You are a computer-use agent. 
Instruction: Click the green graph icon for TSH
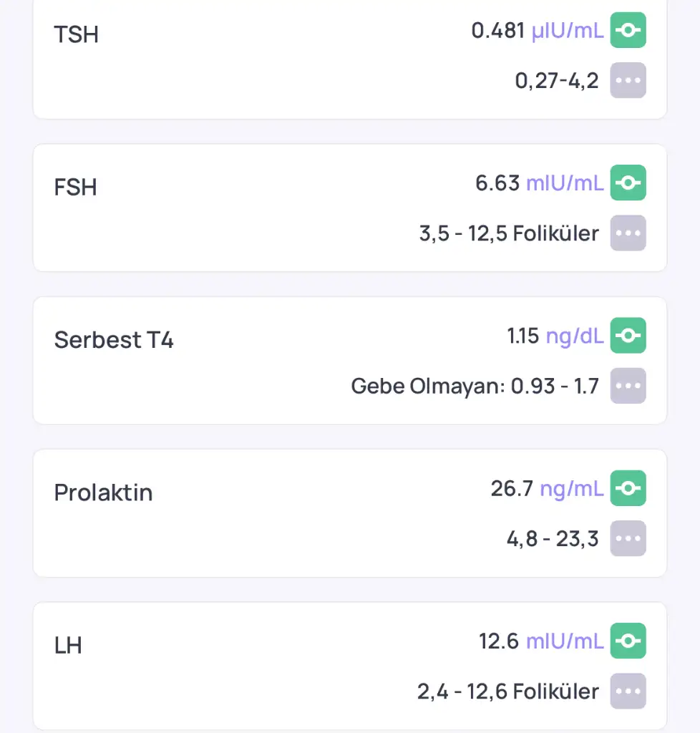[x=628, y=30]
